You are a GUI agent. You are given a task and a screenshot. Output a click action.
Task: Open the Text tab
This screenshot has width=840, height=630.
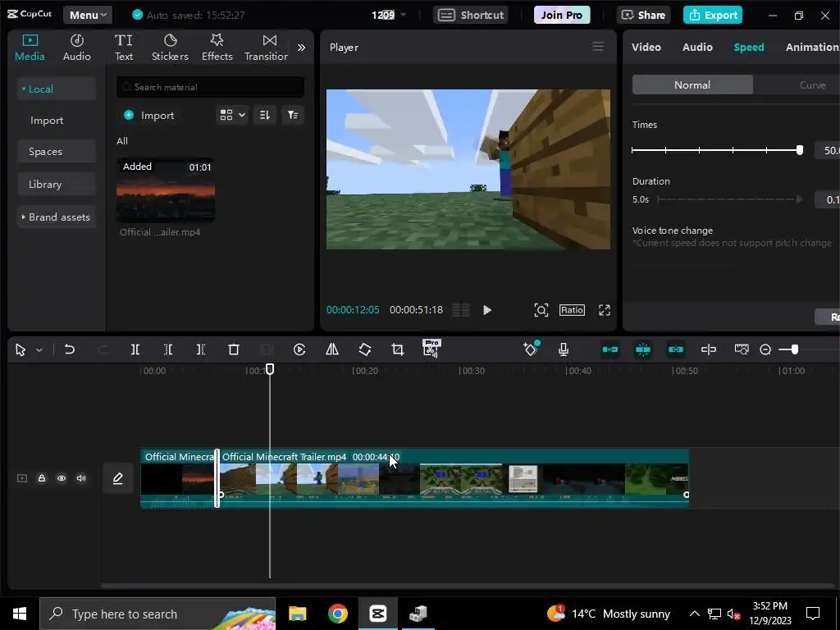pyautogui.click(x=124, y=48)
